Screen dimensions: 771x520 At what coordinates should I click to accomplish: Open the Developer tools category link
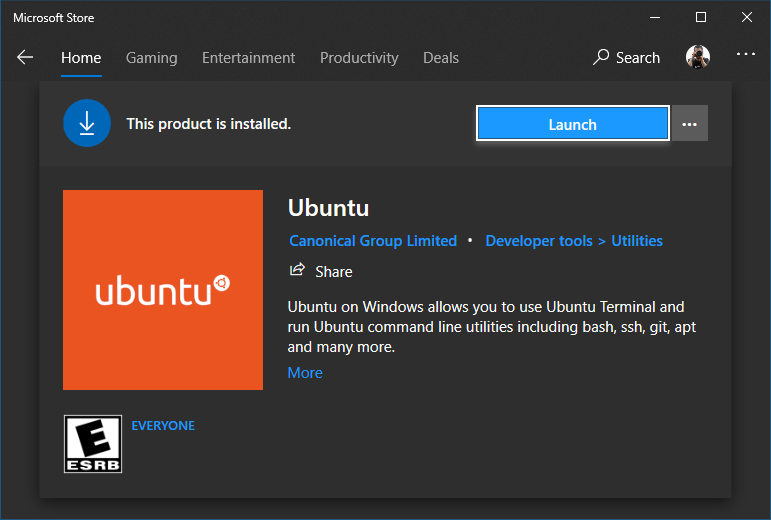(539, 241)
